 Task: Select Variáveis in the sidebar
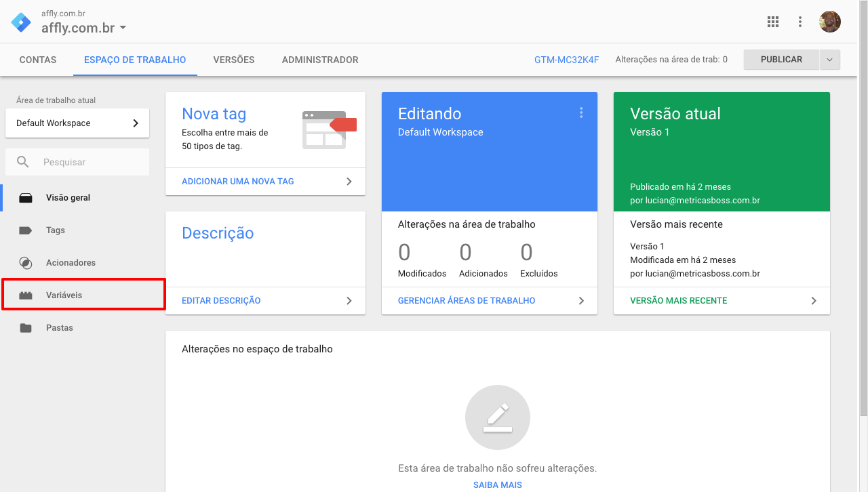[x=64, y=295]
